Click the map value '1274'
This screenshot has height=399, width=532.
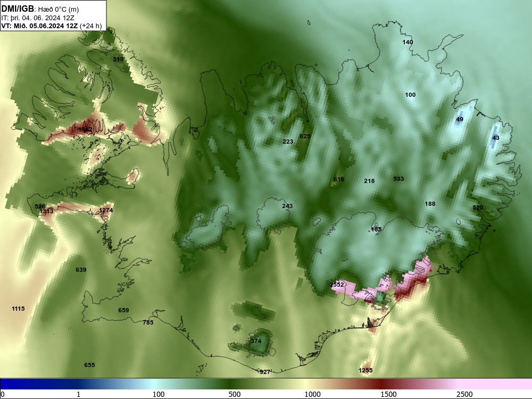[x=106, y=210]
